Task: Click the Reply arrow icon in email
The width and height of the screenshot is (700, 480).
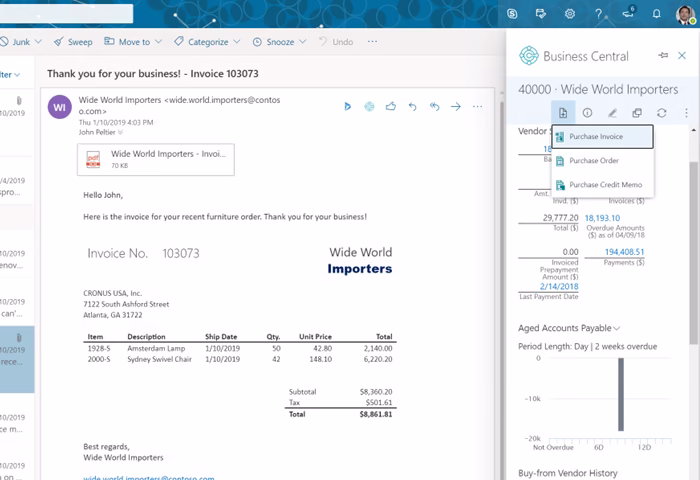Action: pos(412,106)
